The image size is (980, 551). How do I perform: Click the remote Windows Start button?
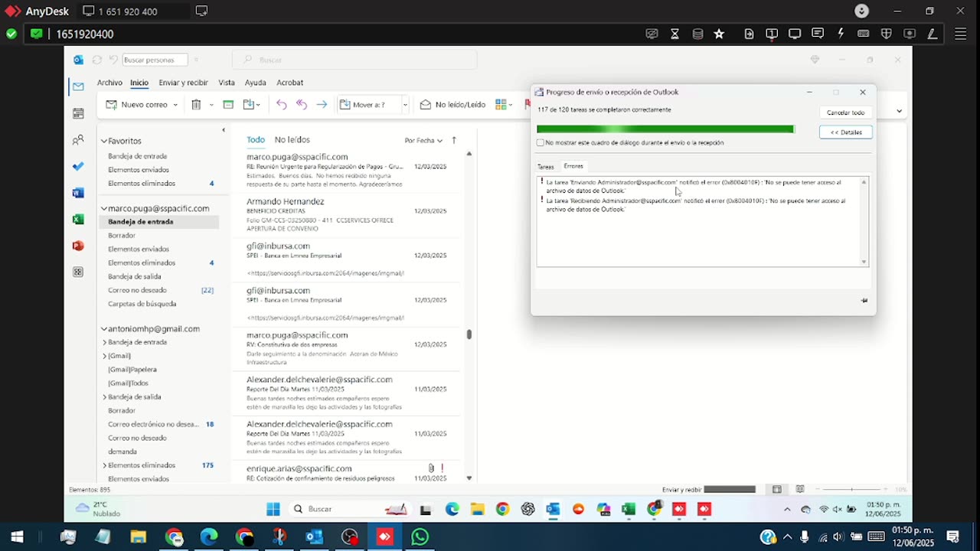tap(273, 509)
